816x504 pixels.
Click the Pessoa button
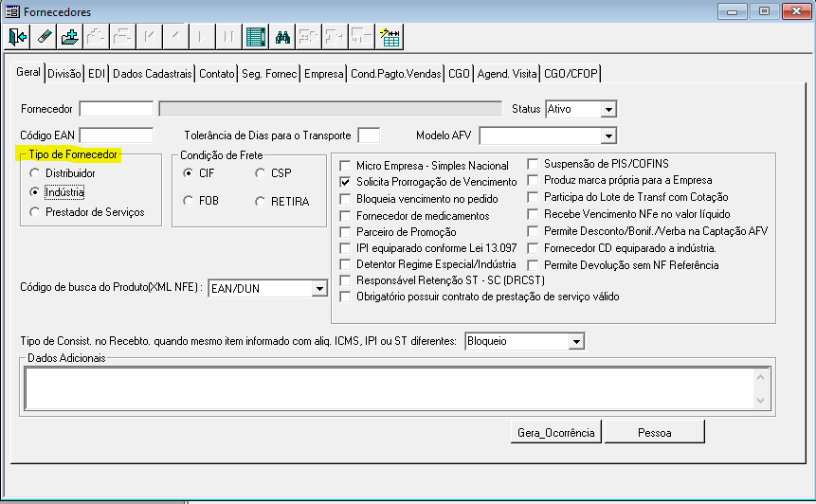[655, 432]
